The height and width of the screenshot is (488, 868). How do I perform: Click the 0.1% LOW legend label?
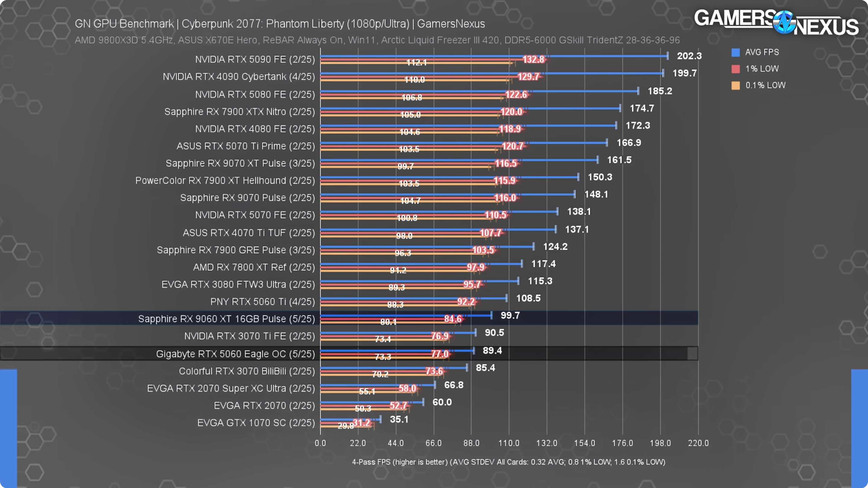click(765, 85)
